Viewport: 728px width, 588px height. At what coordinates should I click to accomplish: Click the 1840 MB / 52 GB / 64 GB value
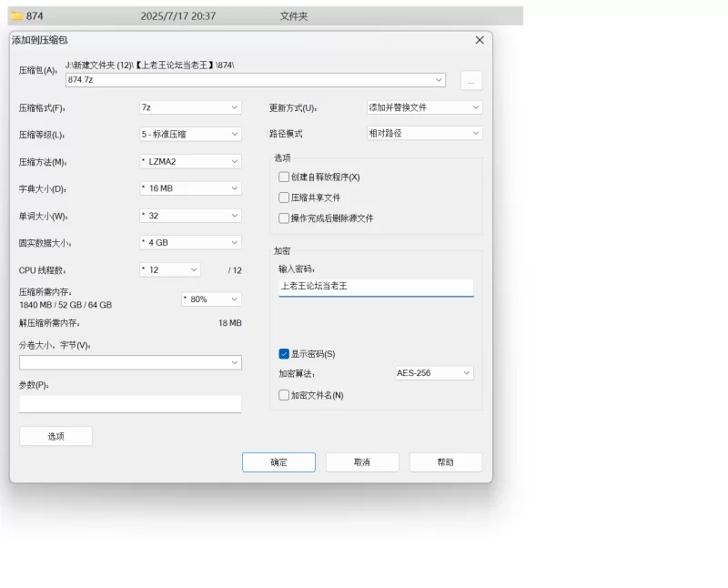point(66,305)
